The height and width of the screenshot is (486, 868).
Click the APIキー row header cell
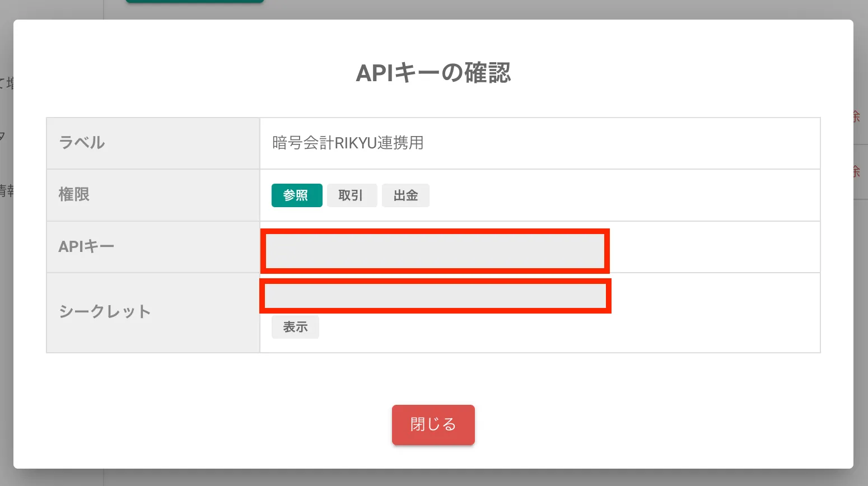(152, 247)
